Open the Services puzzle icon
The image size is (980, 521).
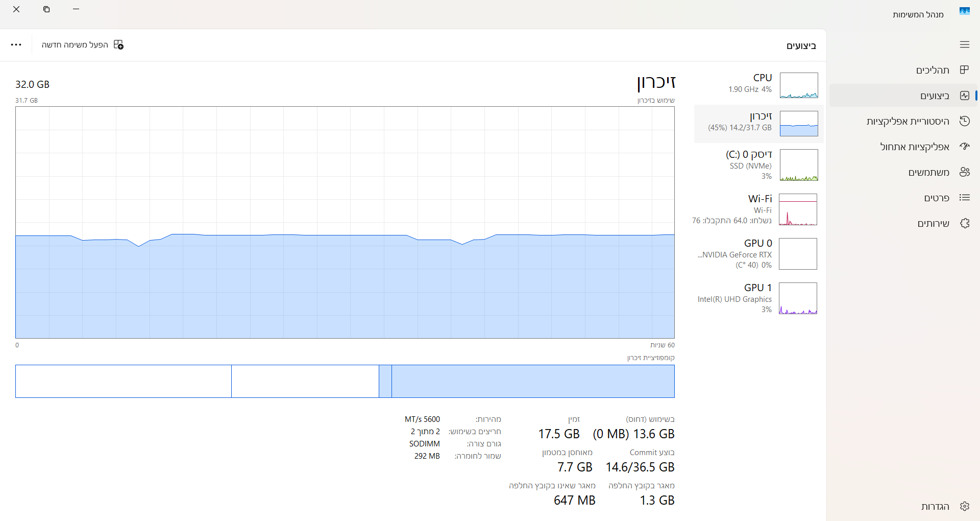coord(964,223)
